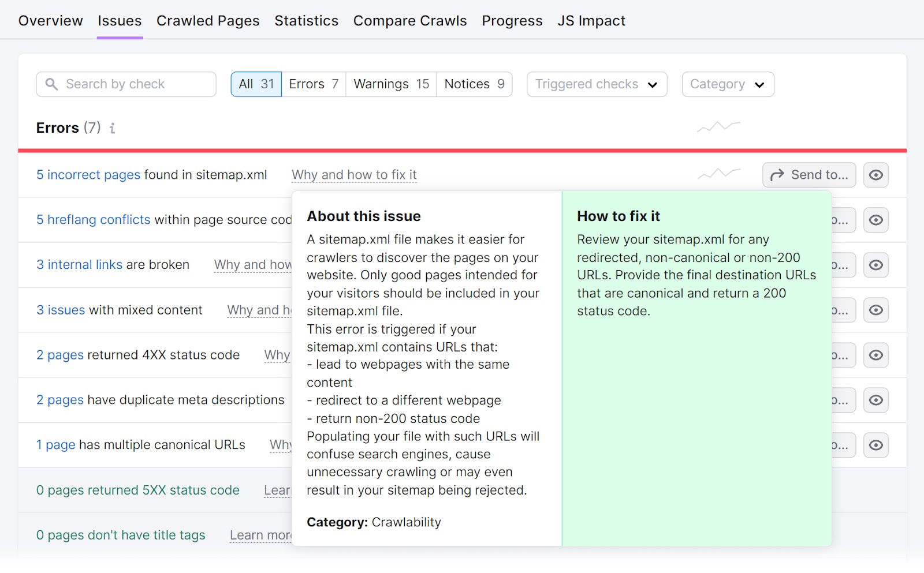Click the eye icon on the duplicate meta descriptions row

point(876,400)
